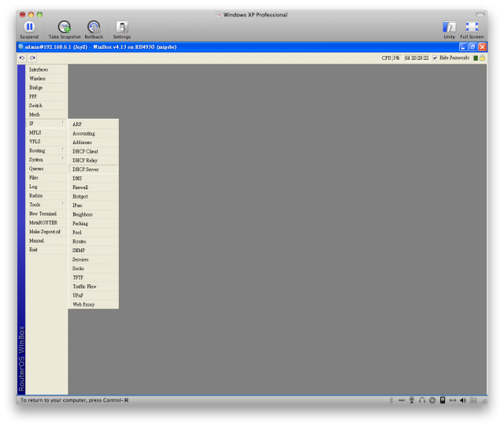Viewport: 504px width, 427px height.
Task: Select TFTP in the IP submenu
Action: (94, 277)
